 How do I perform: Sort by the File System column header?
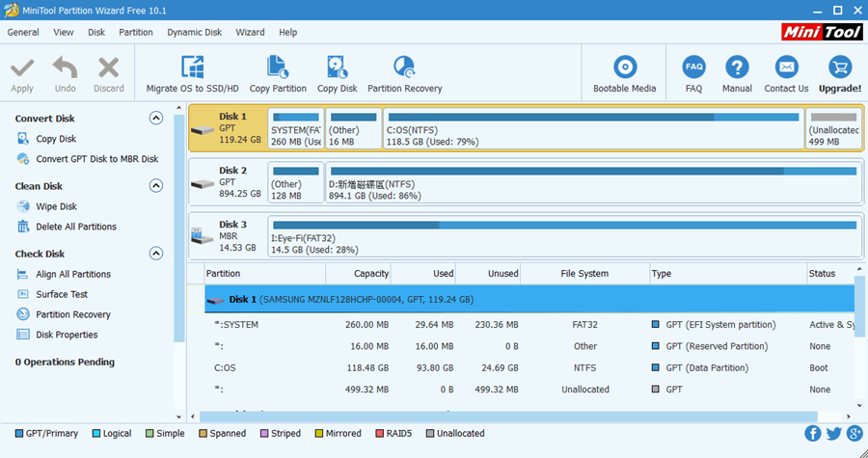coord(584,273)
